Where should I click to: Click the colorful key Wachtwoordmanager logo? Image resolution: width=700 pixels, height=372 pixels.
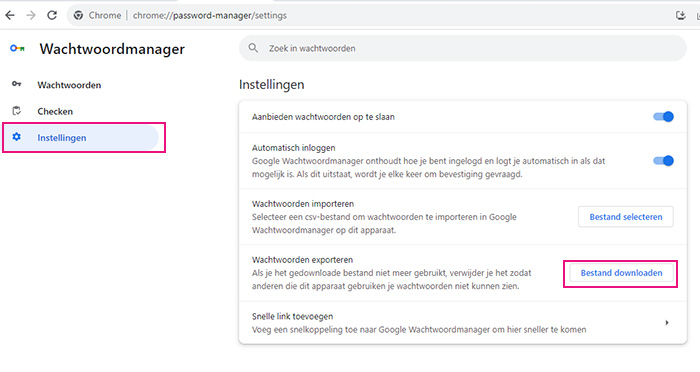(x=17, y=48)
